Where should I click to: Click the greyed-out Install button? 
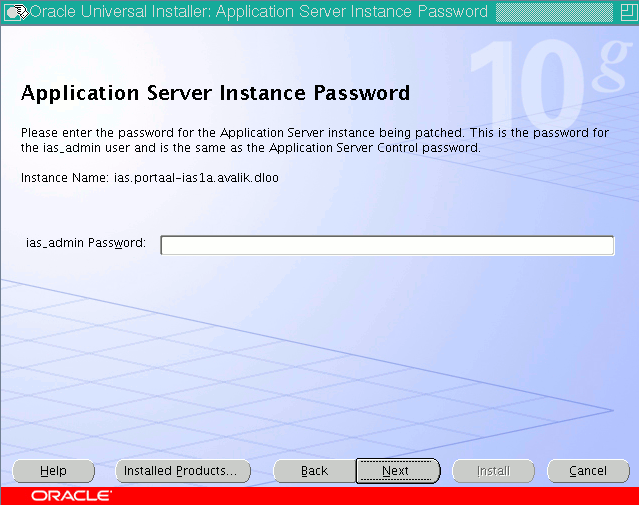click(493, 471)
